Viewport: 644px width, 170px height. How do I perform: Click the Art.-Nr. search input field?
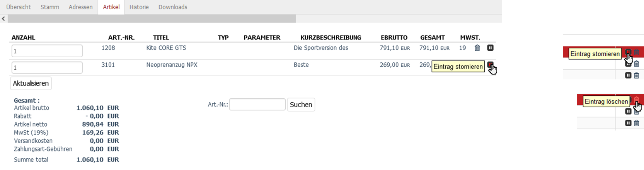coord(257,105)
